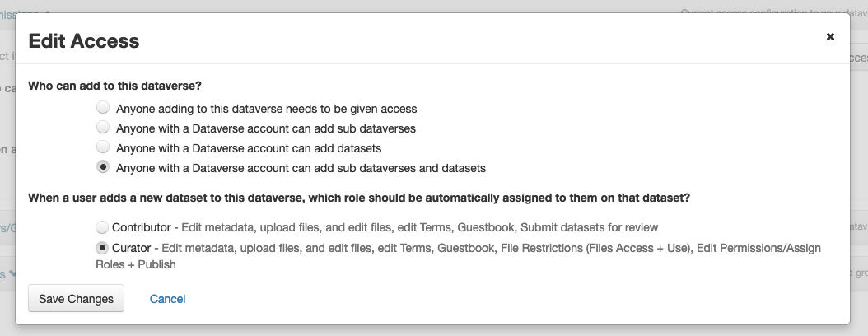The image size is (868, 336).
Task: Close the dialog with the X icon
Action: pos(830,37)
